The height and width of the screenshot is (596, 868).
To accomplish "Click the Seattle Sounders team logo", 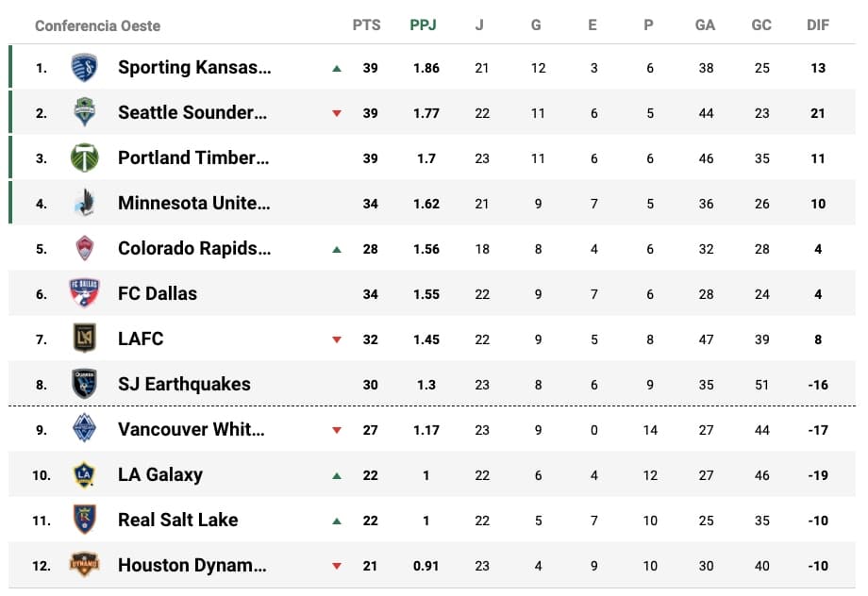I will (x=85, y=113).
